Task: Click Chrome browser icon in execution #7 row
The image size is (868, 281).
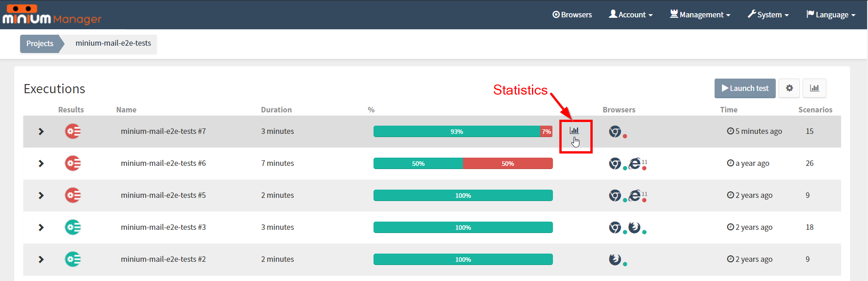Action: [615, 132]
